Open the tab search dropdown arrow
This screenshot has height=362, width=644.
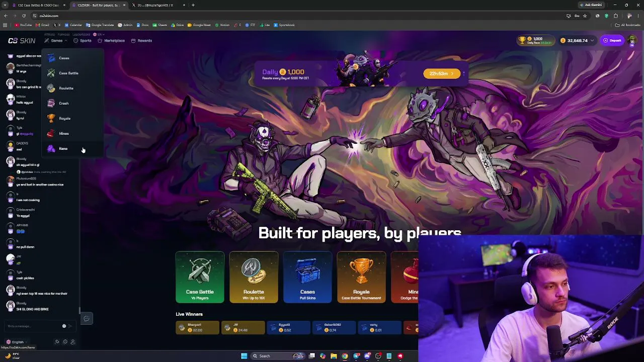click(x=5, y=5)
